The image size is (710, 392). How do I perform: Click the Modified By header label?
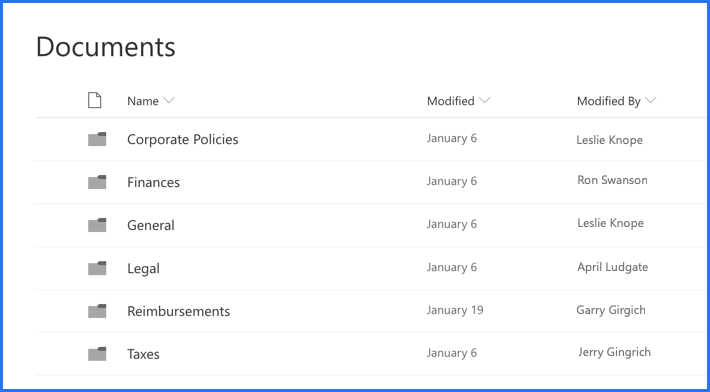pyautogui.click(x=609, y=101)
